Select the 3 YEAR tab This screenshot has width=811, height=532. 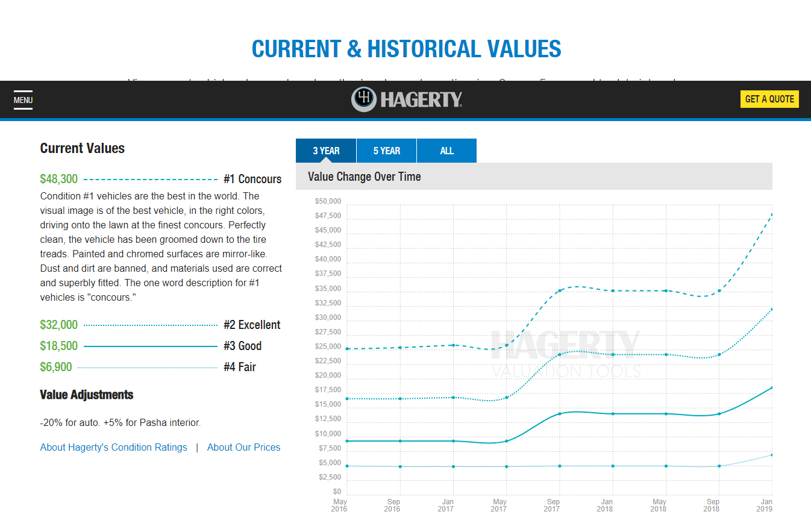(x=326, y=151)
